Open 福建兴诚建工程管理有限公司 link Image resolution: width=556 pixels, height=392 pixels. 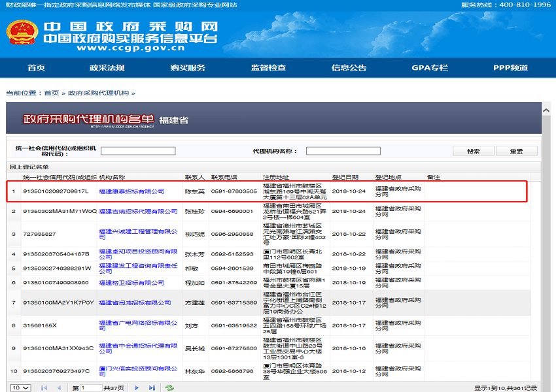(138, 234)
